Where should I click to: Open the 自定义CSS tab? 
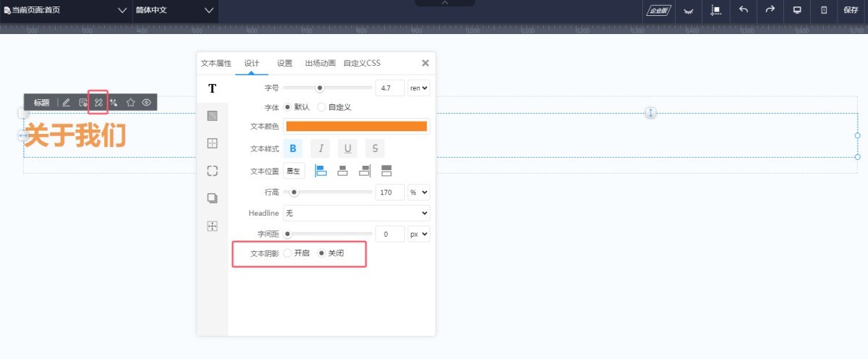click(362, 63)
